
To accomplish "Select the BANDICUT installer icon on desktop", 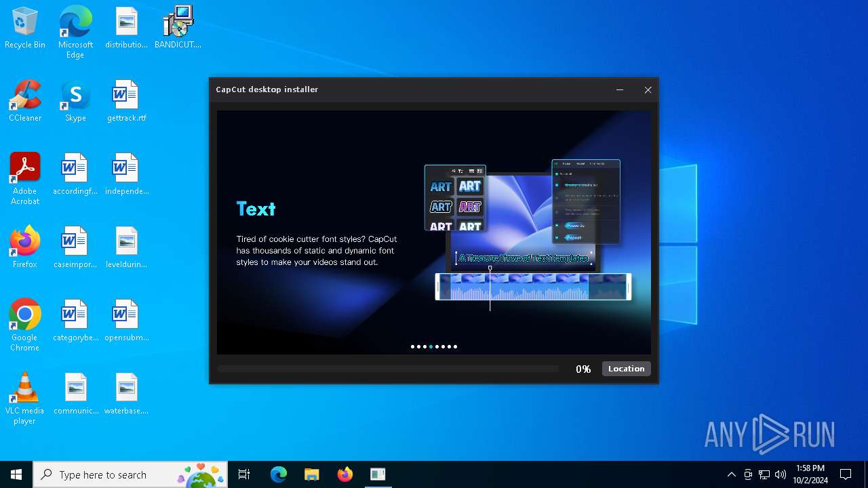I will (178, 28).
